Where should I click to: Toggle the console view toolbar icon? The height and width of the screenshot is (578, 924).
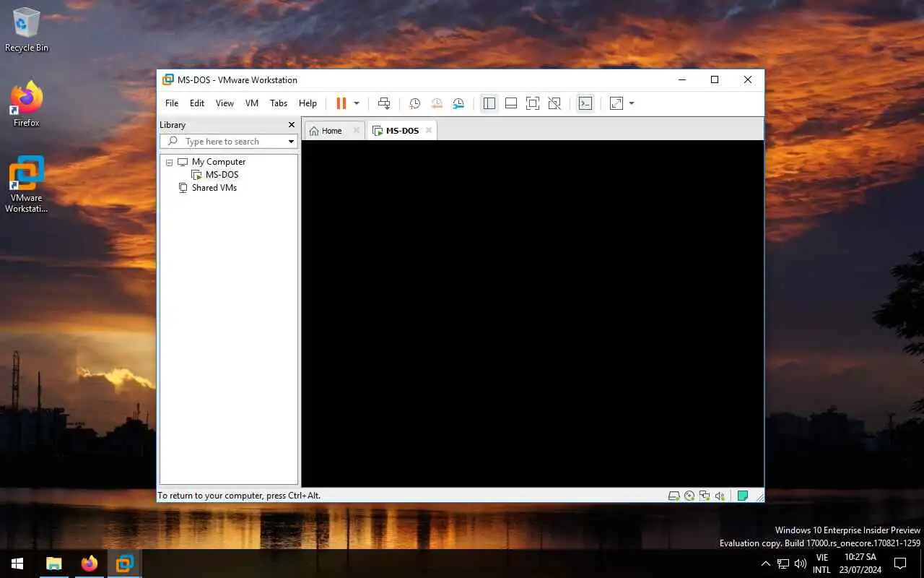(585, 103)
